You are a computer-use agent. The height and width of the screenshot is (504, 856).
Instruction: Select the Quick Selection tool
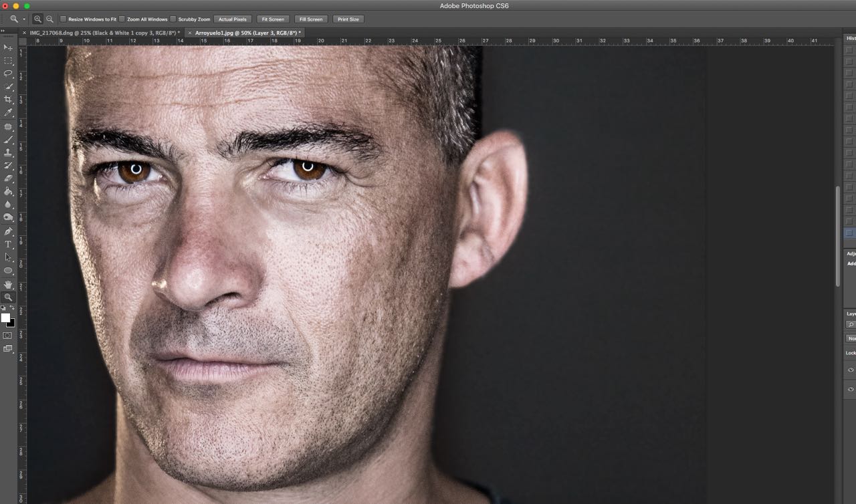pos(8,87)
